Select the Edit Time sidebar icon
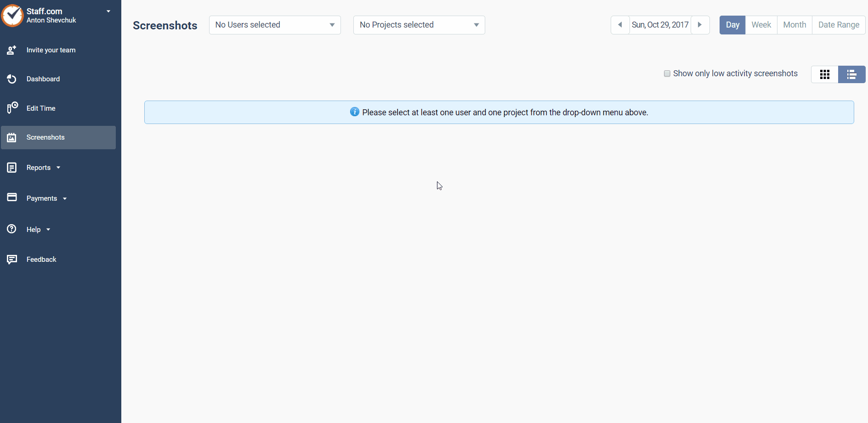This screenshot has height=423, width=868. [x=11, y=108]
